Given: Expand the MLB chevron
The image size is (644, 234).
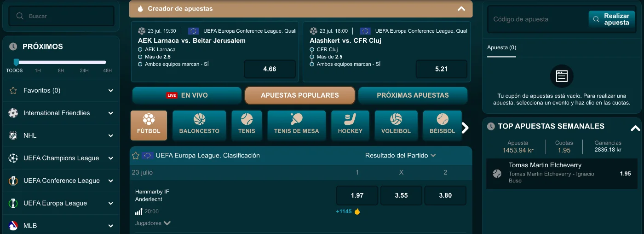Looking at the screenshot, I should (111, 226).
